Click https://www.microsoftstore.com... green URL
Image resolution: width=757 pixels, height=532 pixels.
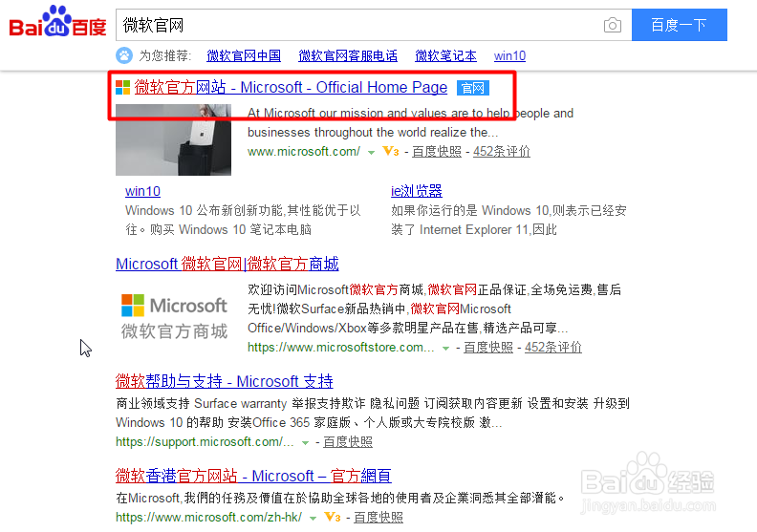pyautogui.click(x=341, y=348)
